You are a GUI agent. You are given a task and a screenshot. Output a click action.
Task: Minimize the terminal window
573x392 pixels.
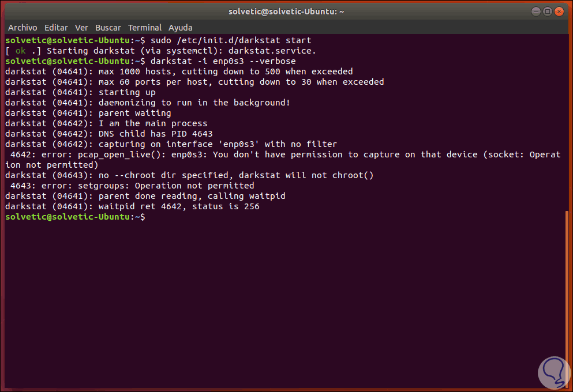536,10
